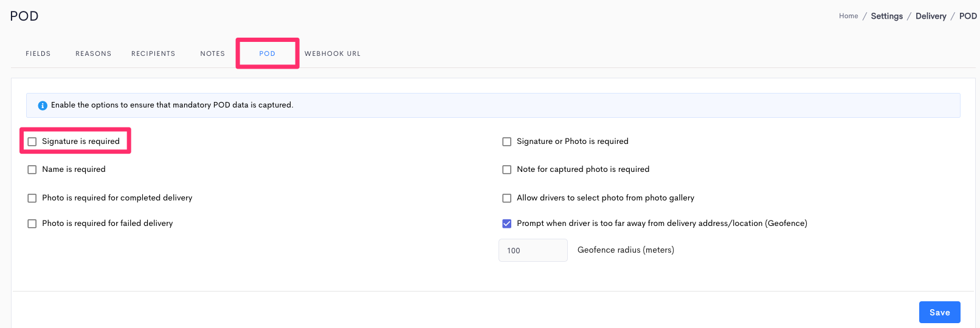
Task: Open the Fields tab
Action: coord(38,53)
